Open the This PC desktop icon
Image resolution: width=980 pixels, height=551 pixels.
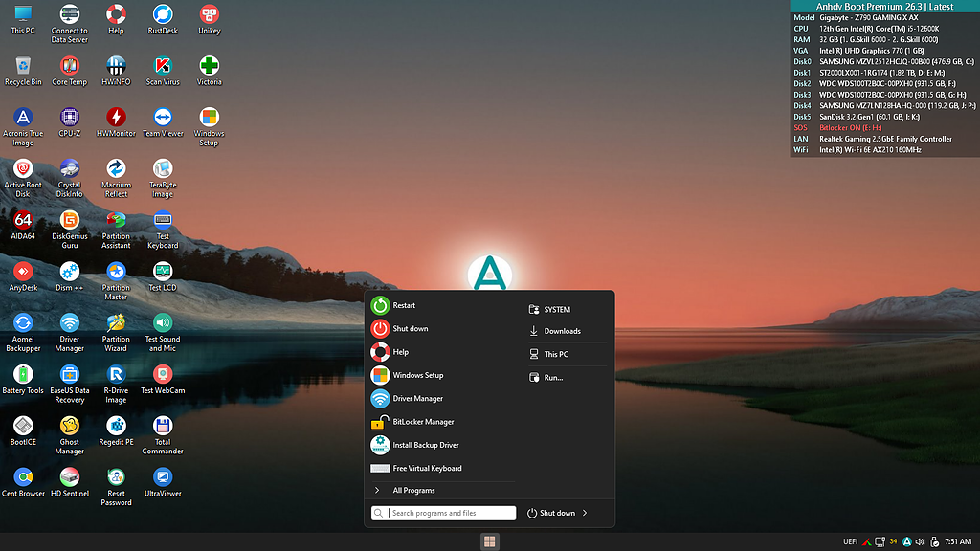23,19
